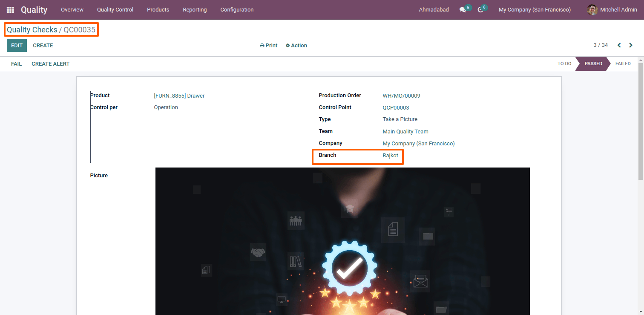644x315 pixels.
Task: Open the Action dropdown
Action: click(296, 46)
